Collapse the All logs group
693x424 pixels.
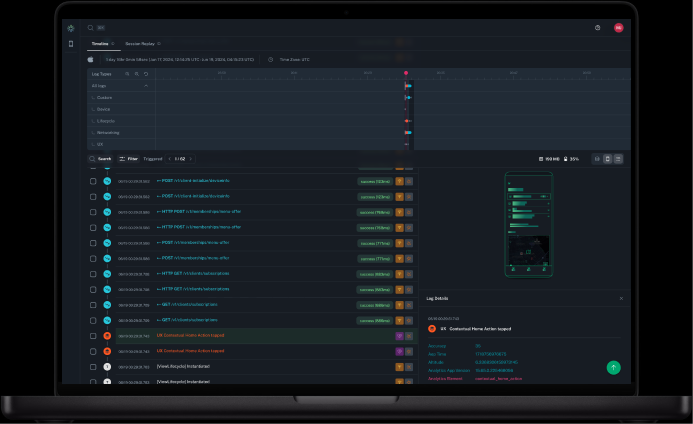pyautogui.click(x=147, y=86)
